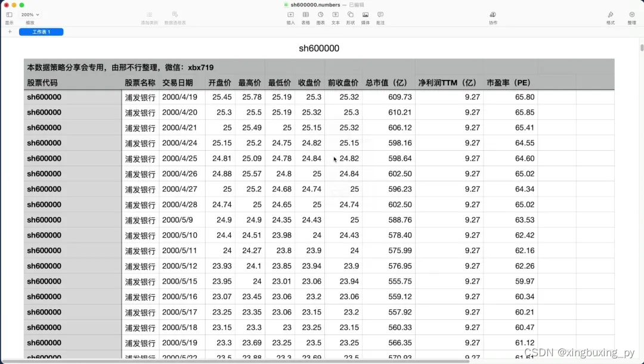The width and height of the screenshot is (644, 364).
Task: Select the 最高价 header cell
Action: [x=250, y=82]
